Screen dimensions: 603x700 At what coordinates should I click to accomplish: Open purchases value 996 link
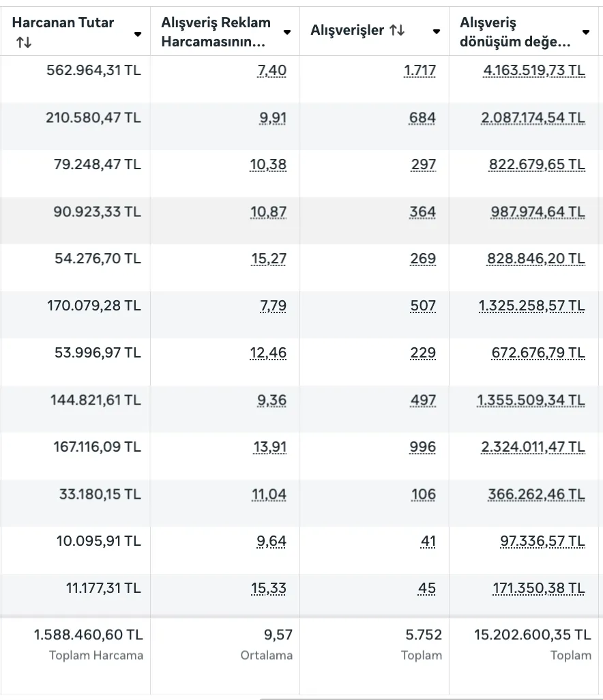click(x=422, y=447)
